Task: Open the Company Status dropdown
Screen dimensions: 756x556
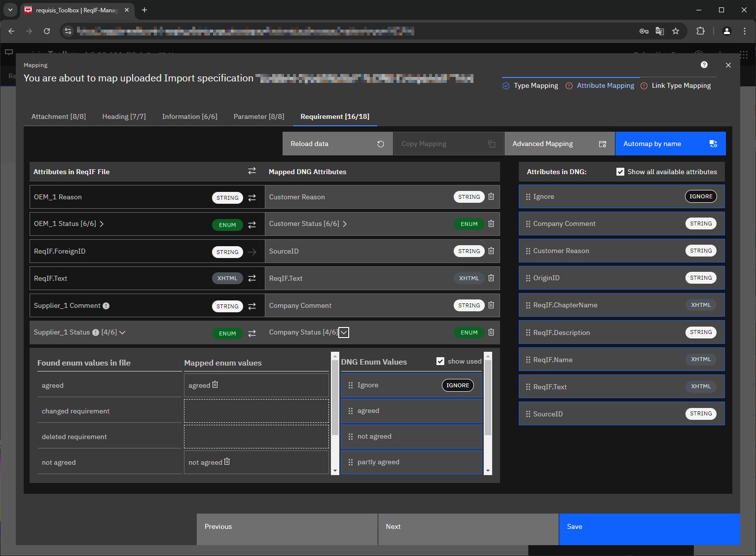Action: (344, 332)
